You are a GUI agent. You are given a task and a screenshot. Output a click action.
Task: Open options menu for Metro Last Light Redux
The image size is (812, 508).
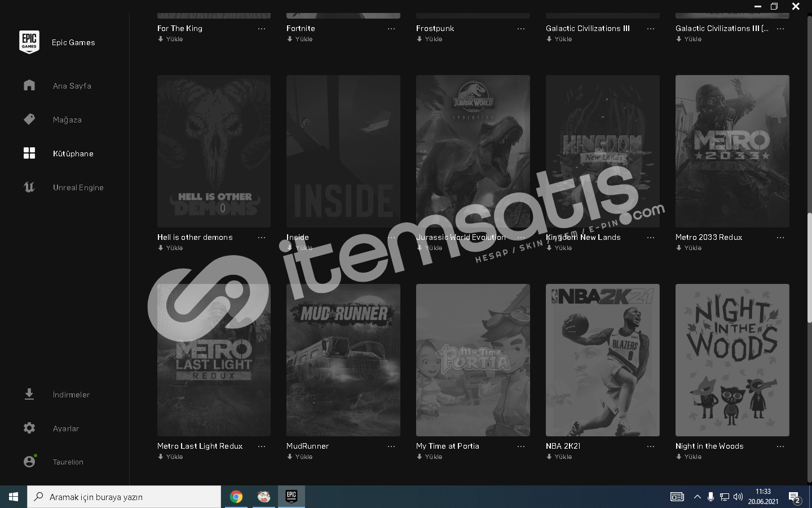[x=262, y=446]
